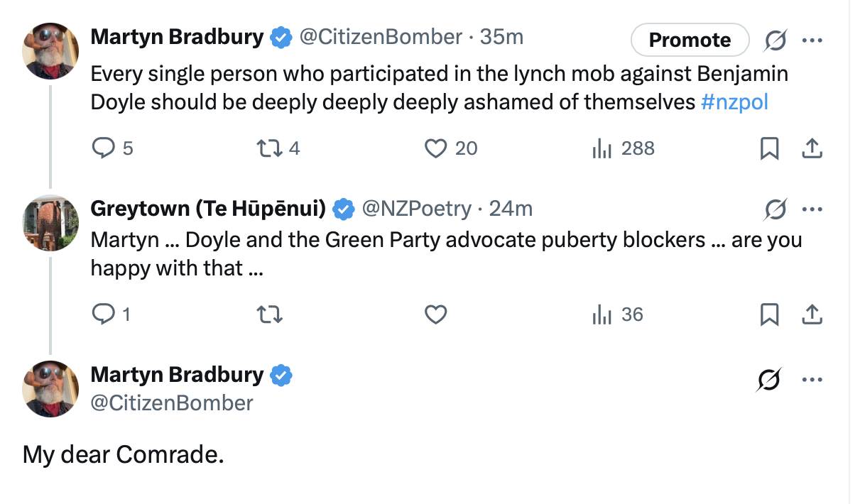Viewport: 865px width, 504px height.
Task: Reply to Martyn Bradbury's lynch mob tweet
Action: (x=104, y=148)
